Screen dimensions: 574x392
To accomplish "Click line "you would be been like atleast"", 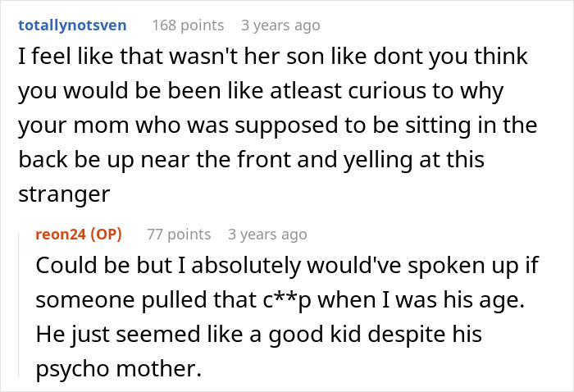I will [261, 91].
